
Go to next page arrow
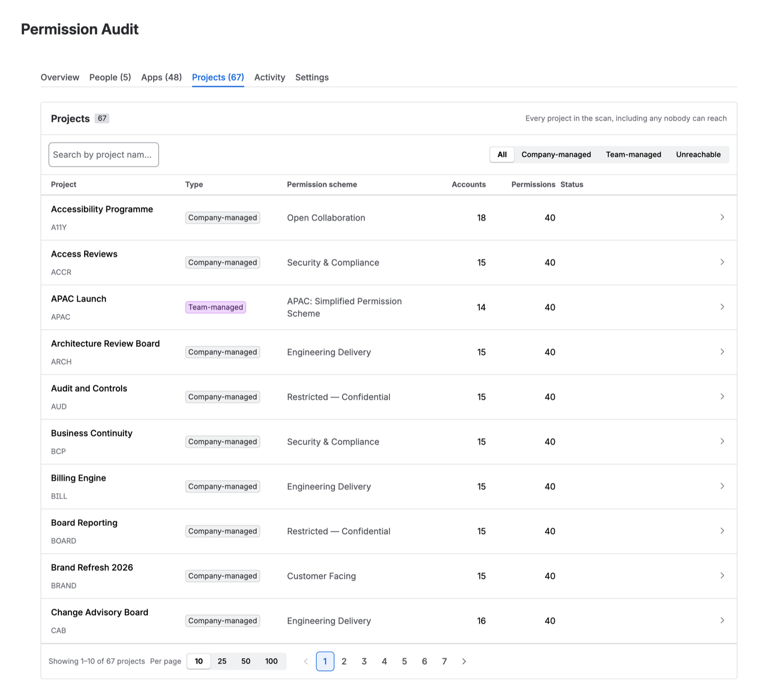click(x=464, y=661)
